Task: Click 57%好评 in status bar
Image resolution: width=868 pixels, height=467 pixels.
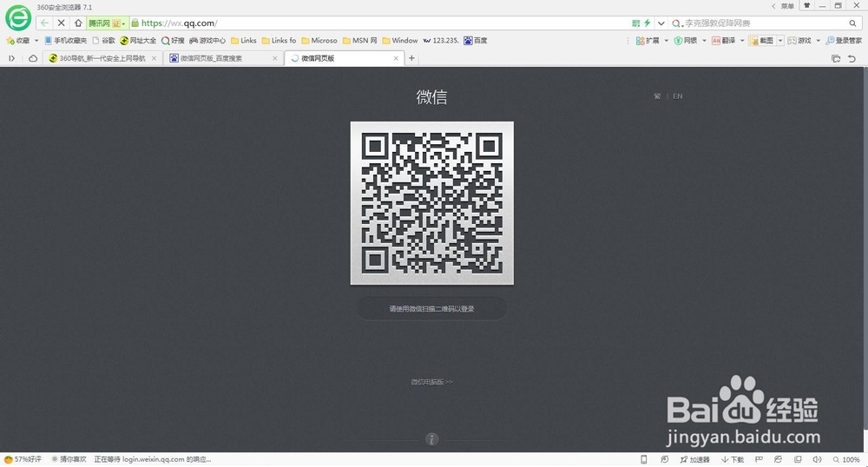Action: (x=23, y=459)
